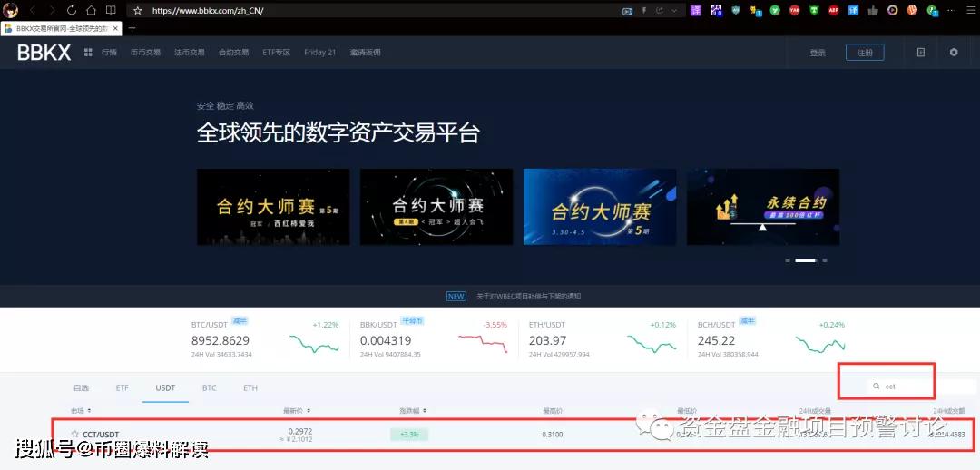This screenshot has width=980, height=470.
Task: Click the CCT/USDT pair name
Action: tap(101, 434)
